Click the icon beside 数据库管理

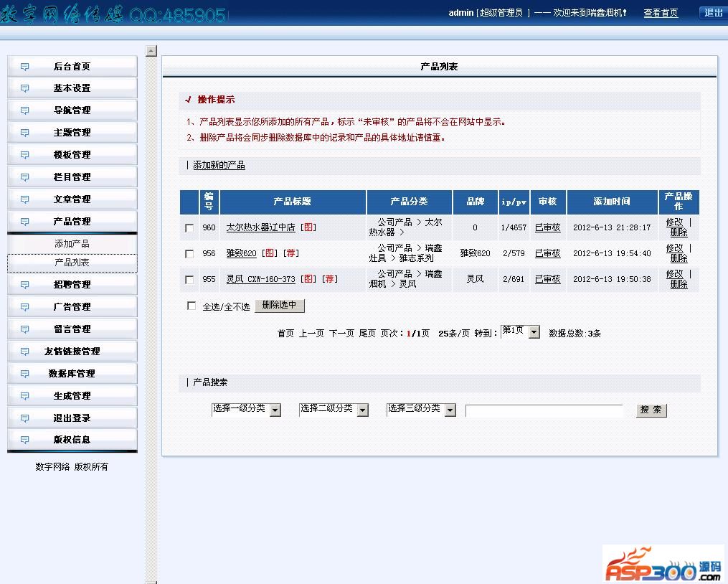click(24, 374)
